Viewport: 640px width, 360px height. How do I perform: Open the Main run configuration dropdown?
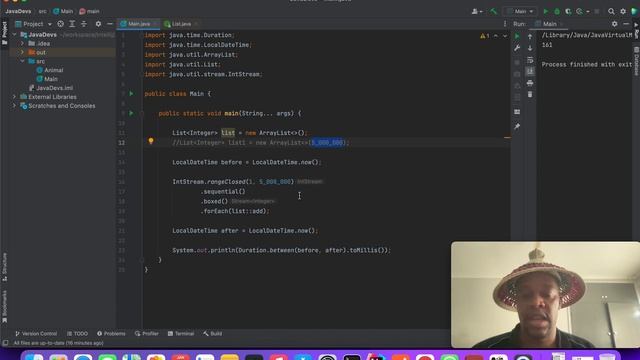point(520,11)
